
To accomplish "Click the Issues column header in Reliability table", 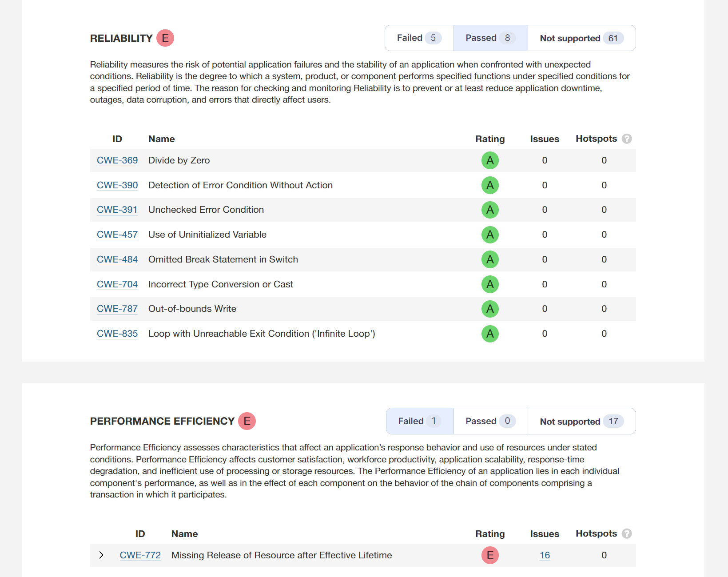I will 545,139.
